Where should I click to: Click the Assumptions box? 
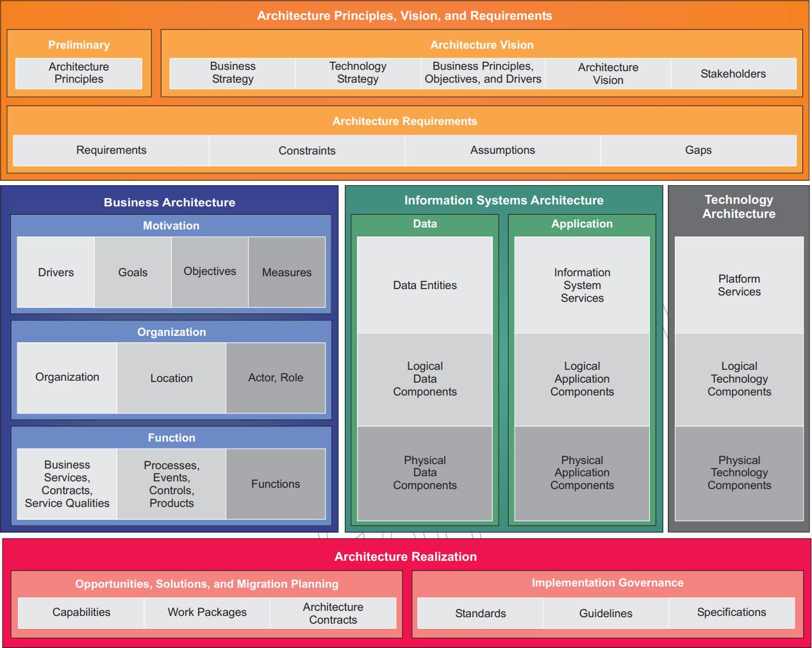[x=502, y=151]
